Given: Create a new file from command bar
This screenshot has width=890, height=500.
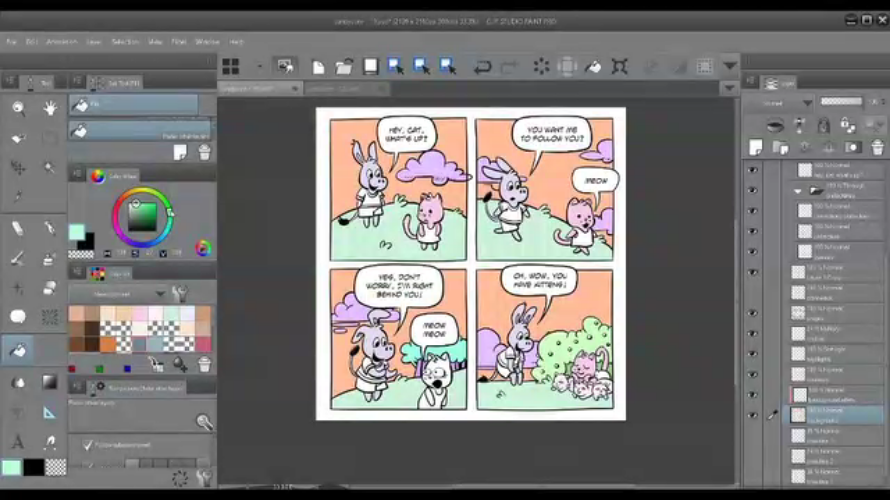Looking at the screenshot, I should (x=318, y=67).
